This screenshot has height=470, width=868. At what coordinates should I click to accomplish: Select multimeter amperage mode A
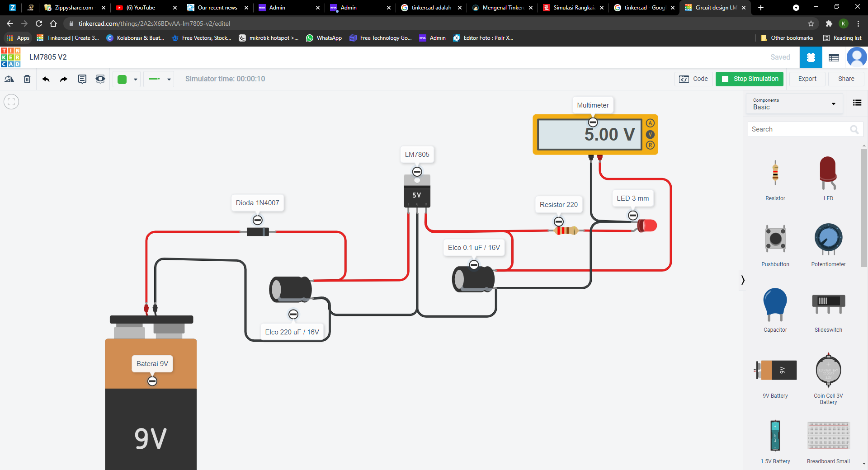pyautogui.click(x=650, y=123)
